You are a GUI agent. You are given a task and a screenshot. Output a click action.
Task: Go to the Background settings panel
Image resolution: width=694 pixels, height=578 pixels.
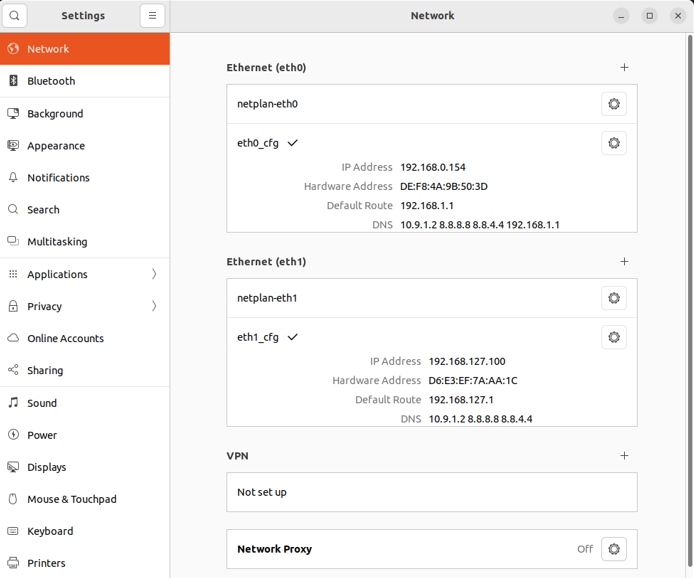(85, 113)
